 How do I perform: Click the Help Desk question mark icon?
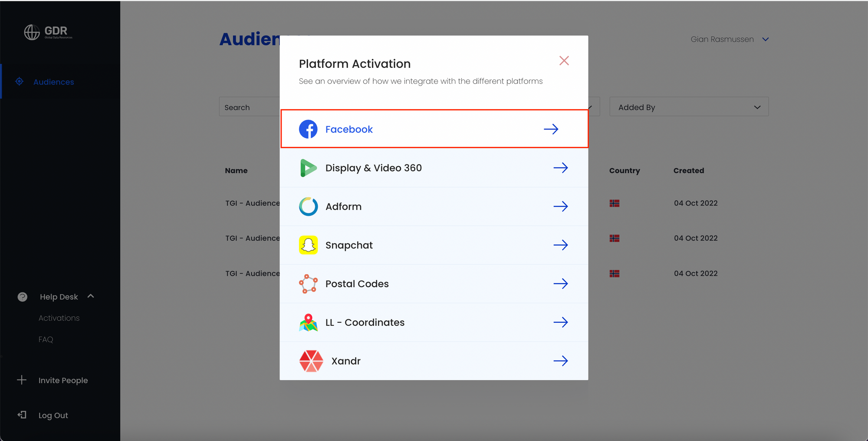(x=22, y=297)
